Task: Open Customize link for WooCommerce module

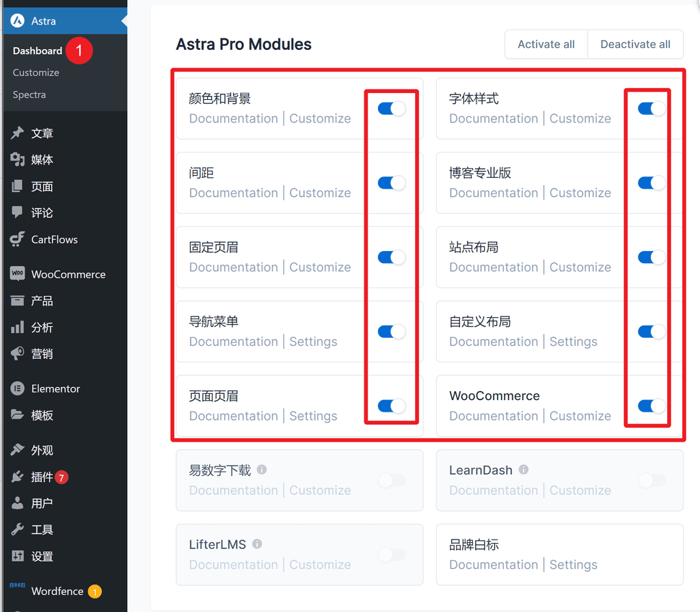Action: click(580, 416)
